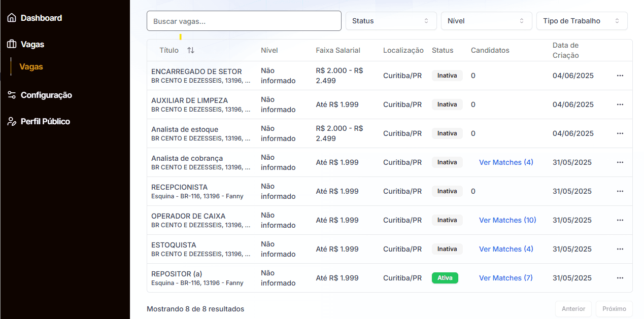Screen dimensions: 644x319
Task: Click the green Ativa status badge
Action: [445, 278]
